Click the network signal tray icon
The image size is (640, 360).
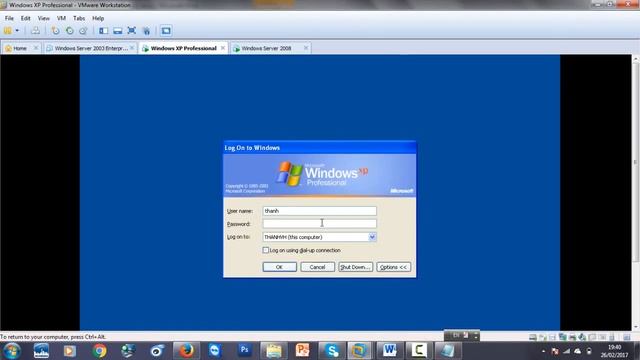click(566, 351)
